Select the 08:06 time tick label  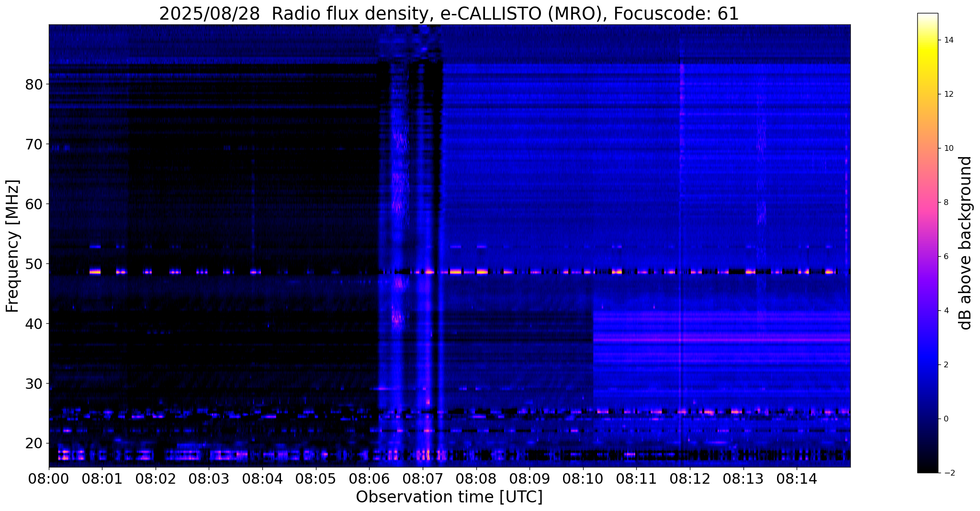pyautogui.click(x=370, y=478)
